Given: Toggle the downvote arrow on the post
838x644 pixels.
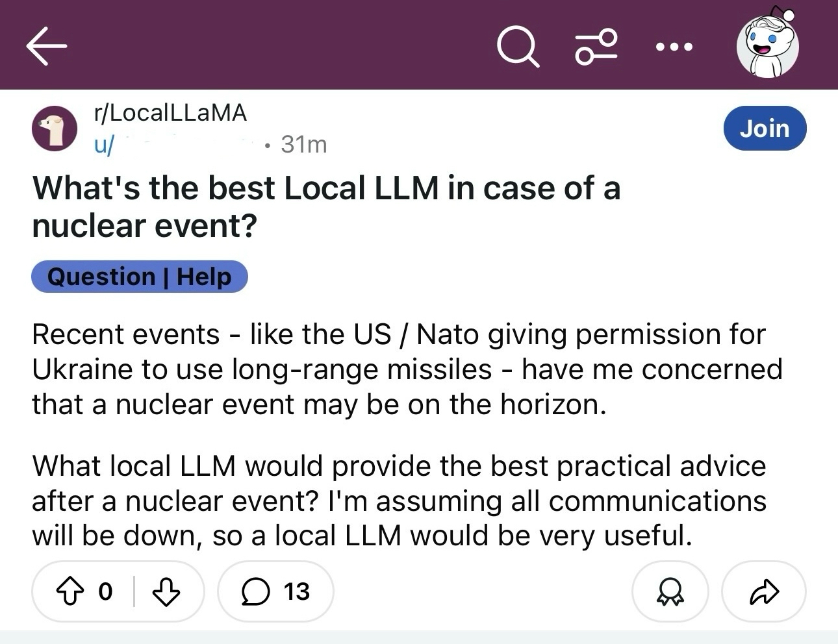Looking at the screenshot, I should pyautogui.click(x=168, y=591).
